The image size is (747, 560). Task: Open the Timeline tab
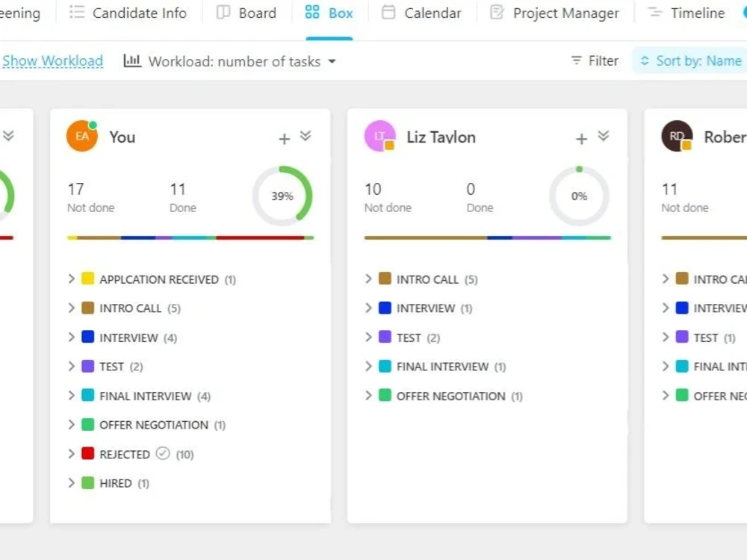[x=686, y=13]
